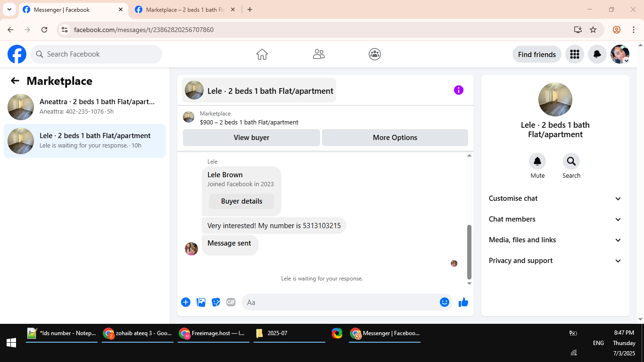The width and height of the screenshot is (644, 362).
Task: Expand Media, files and links section
Action: coord(555,240)
